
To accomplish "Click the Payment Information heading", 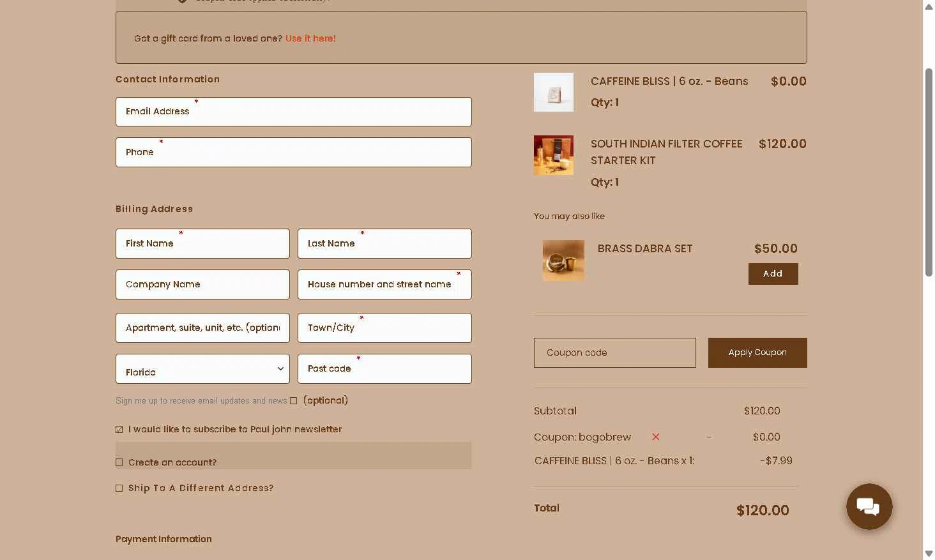I will pyautogui.click(x=163, y=539).
